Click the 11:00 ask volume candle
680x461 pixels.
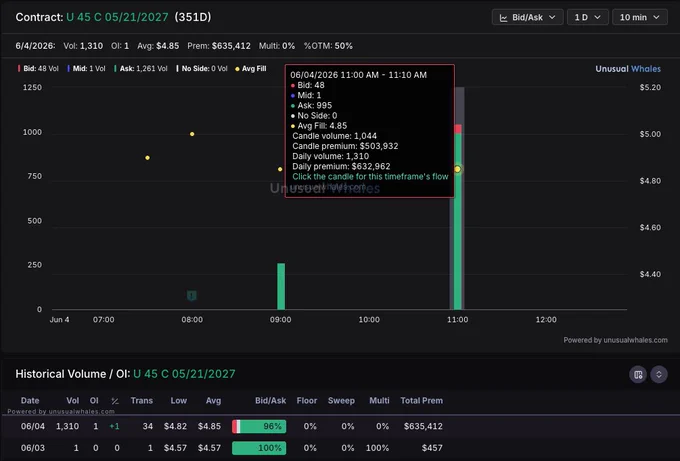tap(458, 221)
